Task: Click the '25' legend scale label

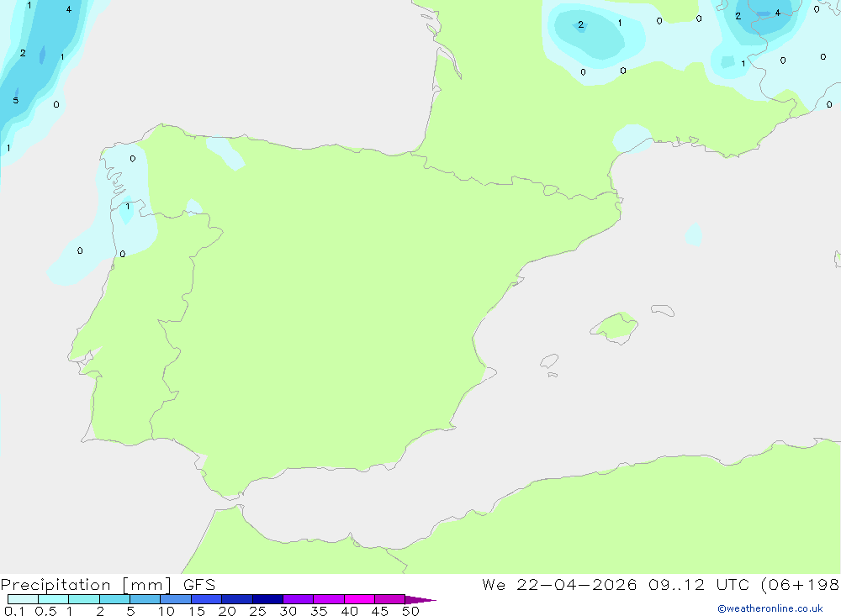Action: [x=257, y=611]
